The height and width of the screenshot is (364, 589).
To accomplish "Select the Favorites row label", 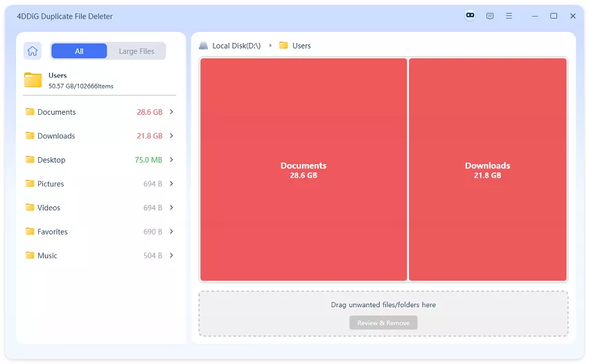I will click(52, 232).
